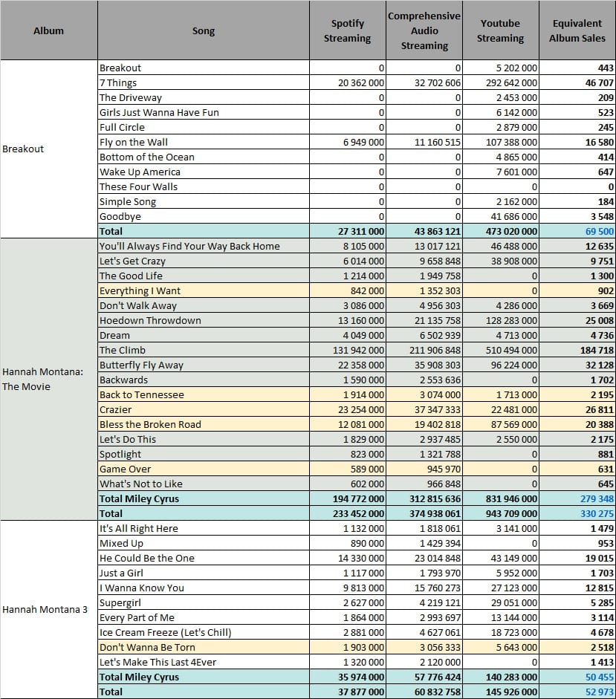Click 'The Climb' song cell
Screen dimensions: 616x699
tap(204, 350)
